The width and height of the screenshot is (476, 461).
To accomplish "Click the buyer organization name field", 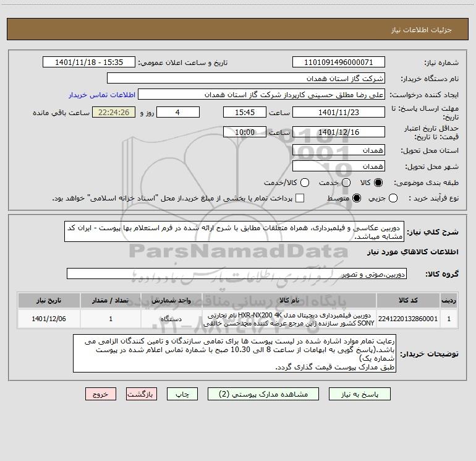I will click(246, 79).
